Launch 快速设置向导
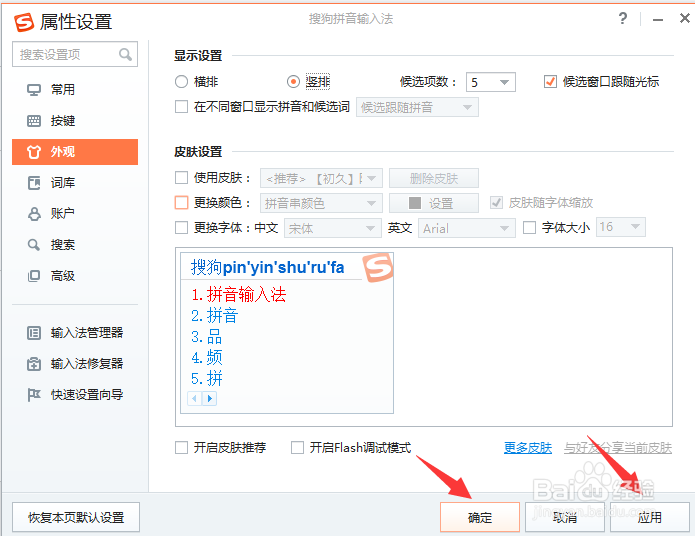The width and height of the screenshot is (695, 536). point(75,395)
